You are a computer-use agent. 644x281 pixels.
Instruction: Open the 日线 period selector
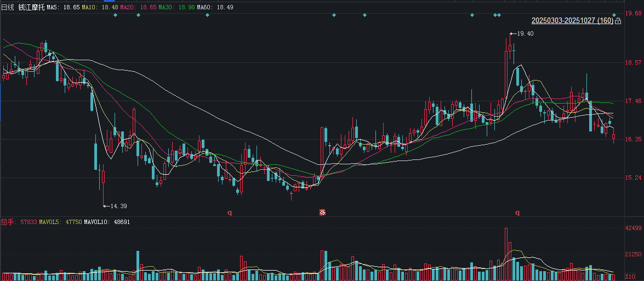pos(8,7)
